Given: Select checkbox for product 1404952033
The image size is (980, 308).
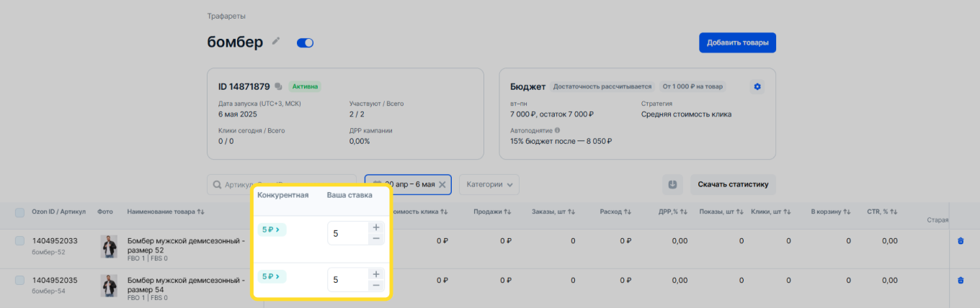Looking at the screenshot, I should pos(19,241).
